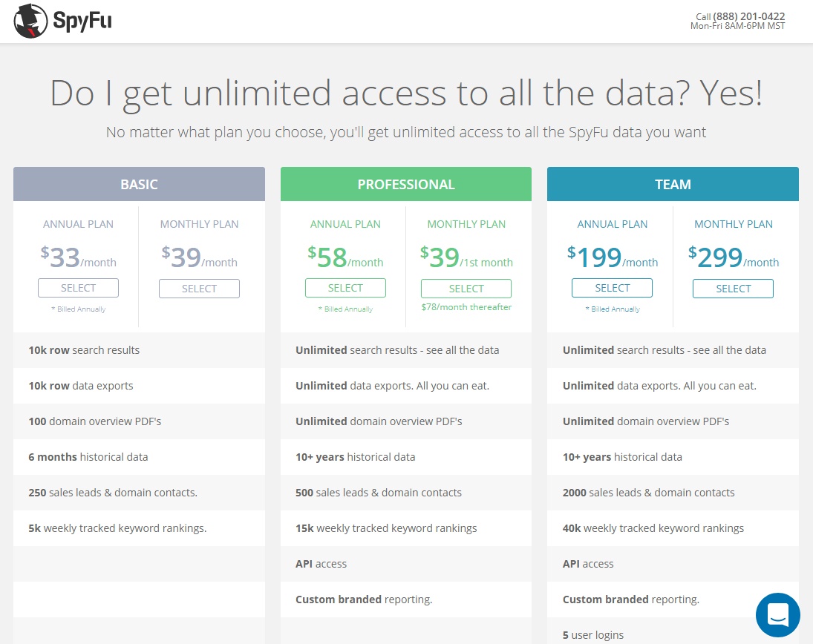Click the PROFESSIONAL plan header
Viewport: 813px width, 644px height.
tap(406, 184)
